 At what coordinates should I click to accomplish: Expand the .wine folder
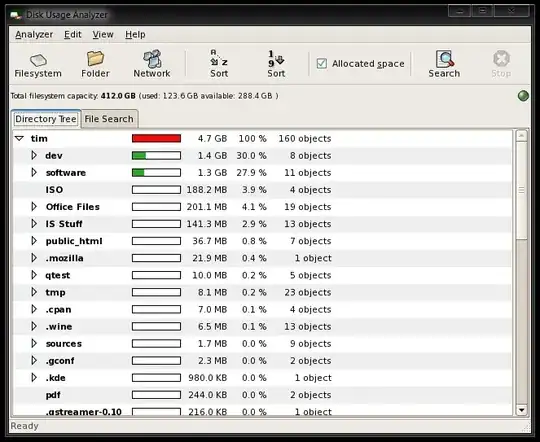[34, 326]
